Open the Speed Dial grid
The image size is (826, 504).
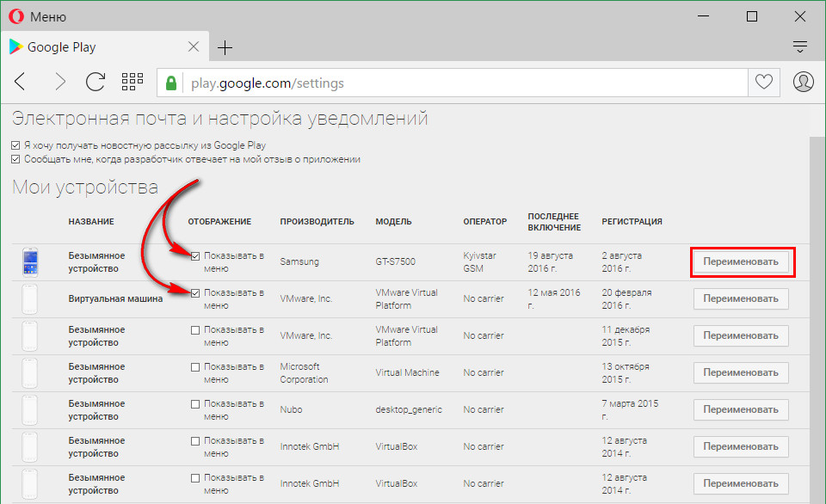click(133, 82)
